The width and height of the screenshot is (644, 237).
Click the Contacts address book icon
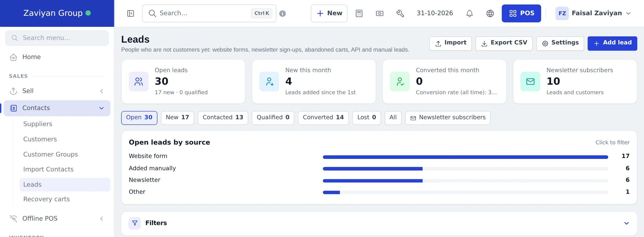coord(13,108)
